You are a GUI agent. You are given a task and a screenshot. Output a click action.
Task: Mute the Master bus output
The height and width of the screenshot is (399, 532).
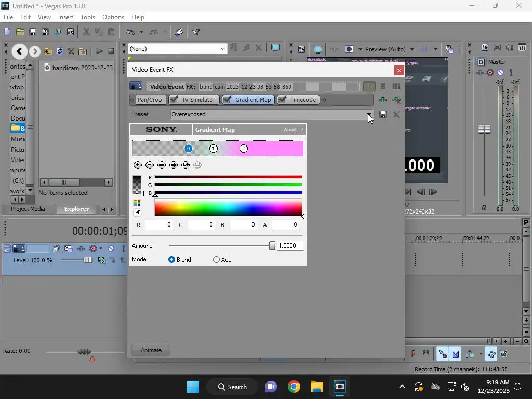click(500, 72)
